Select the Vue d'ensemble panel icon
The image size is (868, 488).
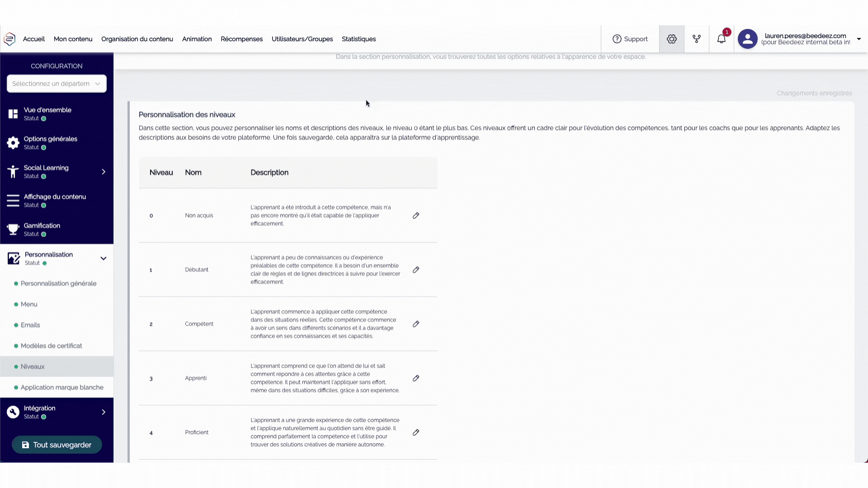(x=13, y=113)
